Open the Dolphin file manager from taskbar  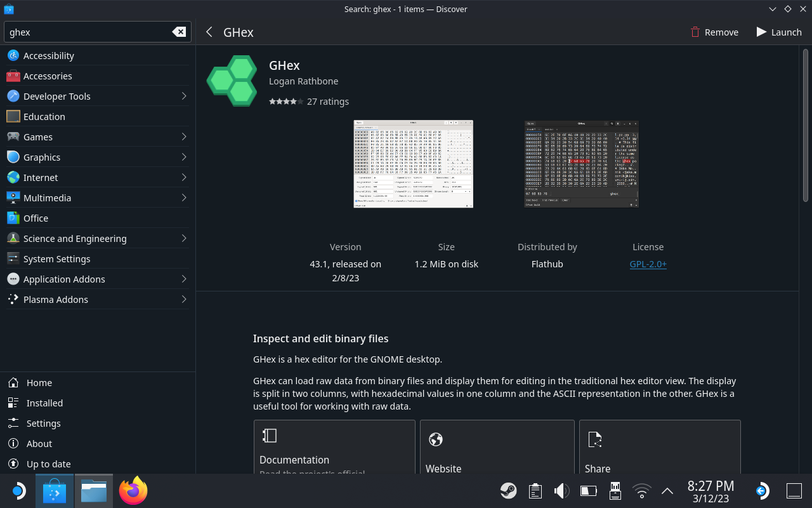click(x=94, y=491)
